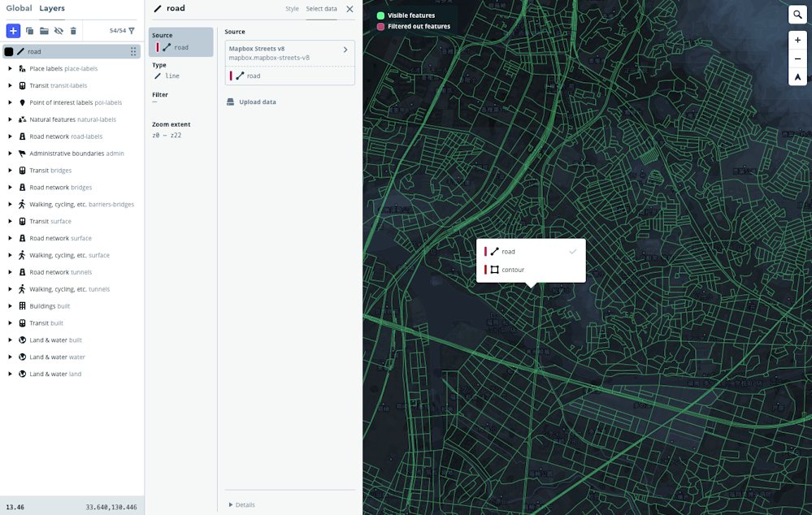812x515 pixels.
Task: Select the Transit bridges layer group
Action: pyautogui.click(x=72, y=171)
